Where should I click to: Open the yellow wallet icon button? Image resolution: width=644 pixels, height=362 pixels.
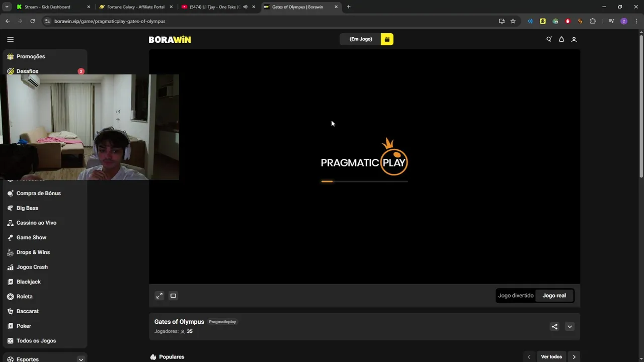tap(387, 39)
